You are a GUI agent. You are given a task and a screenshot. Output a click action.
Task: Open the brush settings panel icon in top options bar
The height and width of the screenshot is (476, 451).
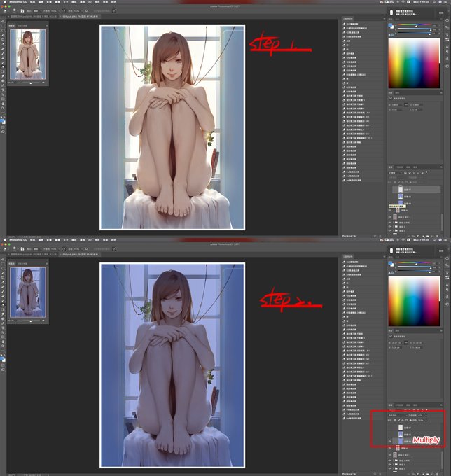[x=22, y=11]
